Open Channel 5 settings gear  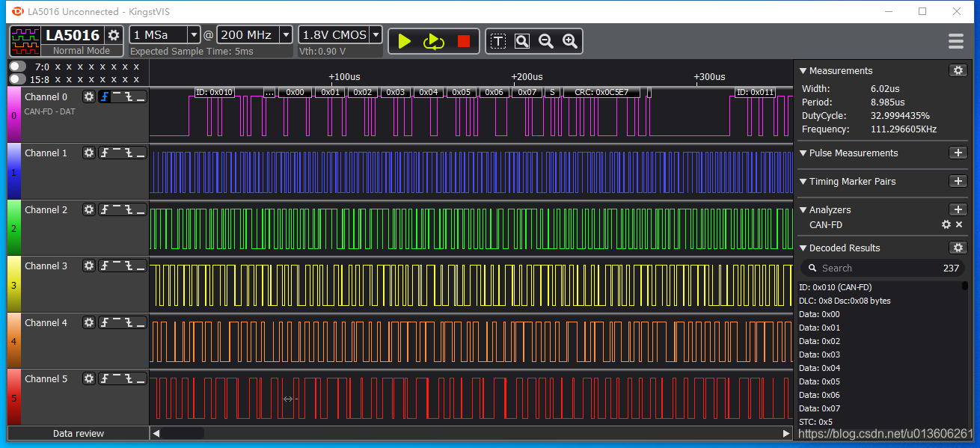pos(89,378)
